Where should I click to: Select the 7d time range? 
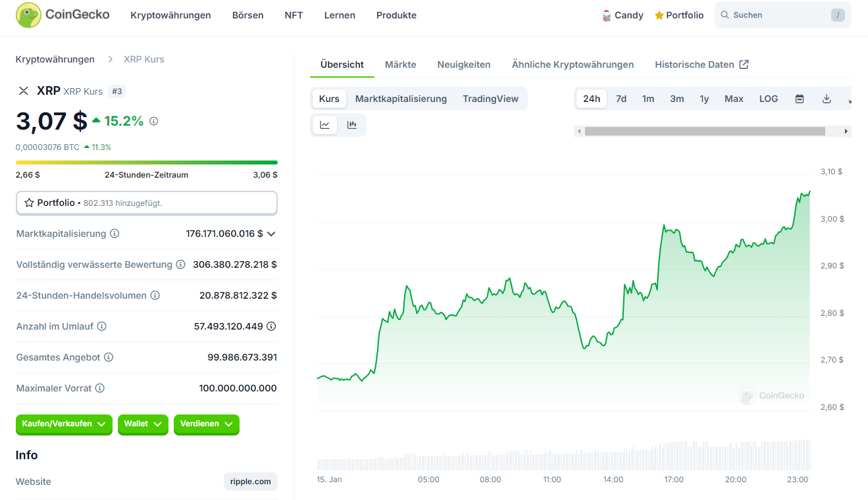coord(621,99)
